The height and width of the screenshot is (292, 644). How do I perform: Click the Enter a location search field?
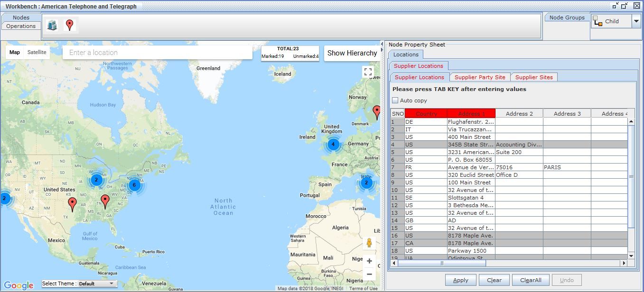[x=158, y=53]
